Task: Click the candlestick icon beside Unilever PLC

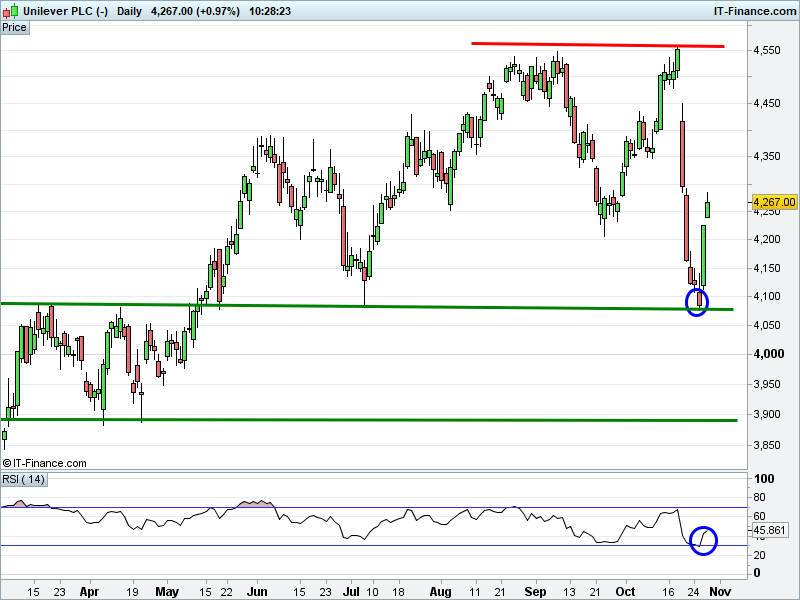Action: 11,10
